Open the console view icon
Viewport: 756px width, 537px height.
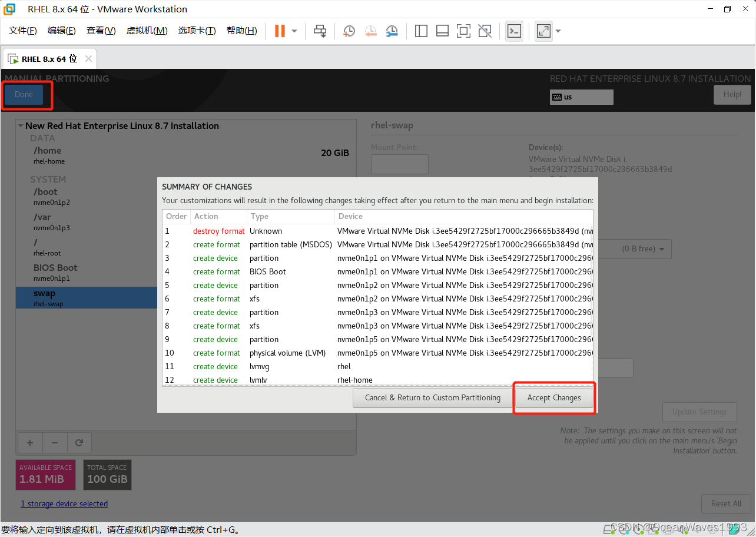tap(514, 31)
